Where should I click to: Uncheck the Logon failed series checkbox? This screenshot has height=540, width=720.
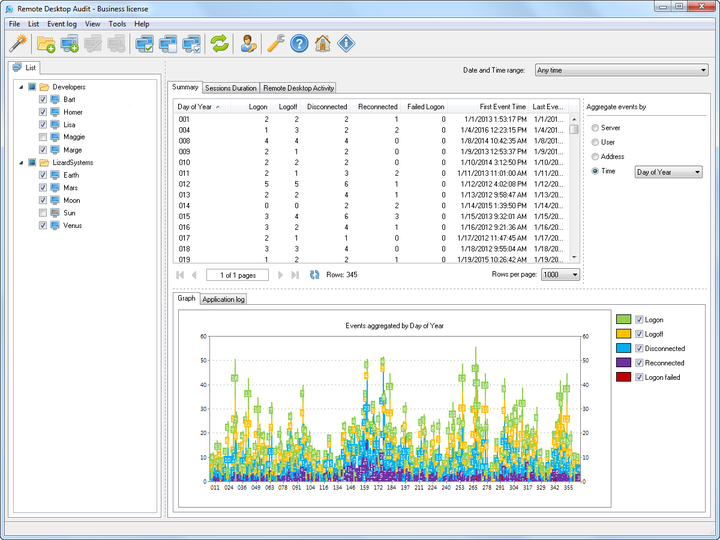[639, 377]
